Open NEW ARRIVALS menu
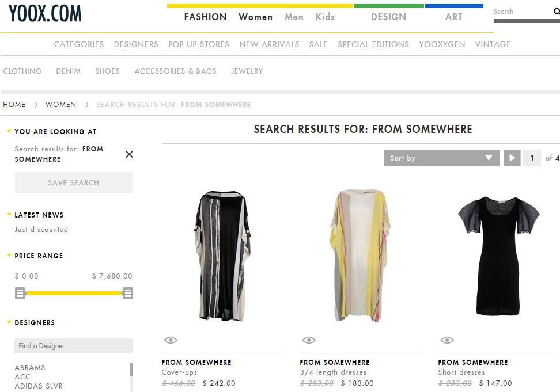The image size is (560, 392). coord(269,44)
